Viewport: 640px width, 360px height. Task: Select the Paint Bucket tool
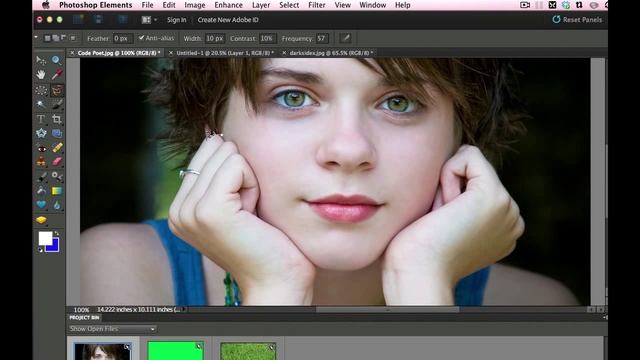coord(41,191)
